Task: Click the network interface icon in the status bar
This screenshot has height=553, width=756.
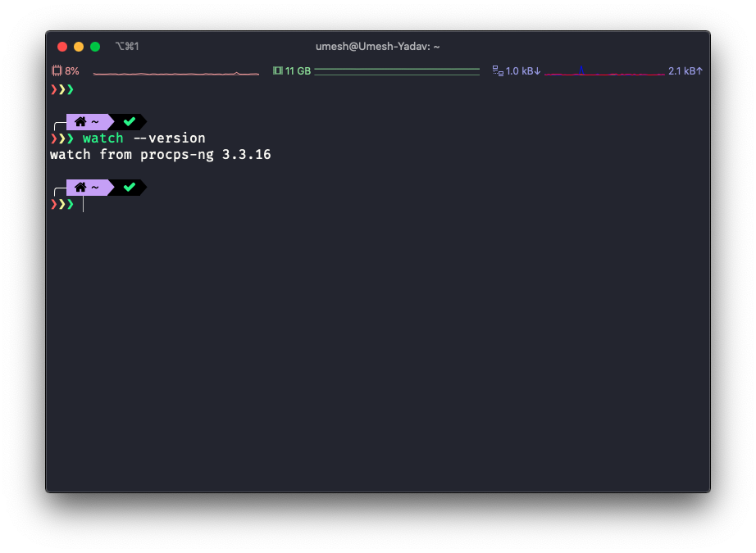Action: (x=495, y=70)
